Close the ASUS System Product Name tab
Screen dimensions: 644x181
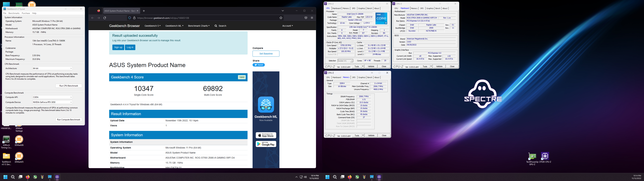(x=138, y=11)
